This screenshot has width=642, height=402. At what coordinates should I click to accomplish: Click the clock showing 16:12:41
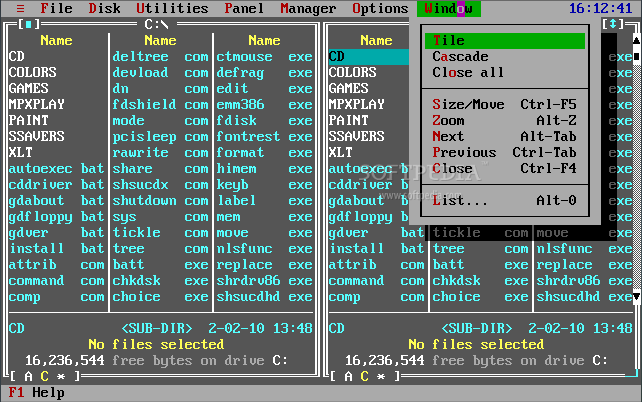[601, 8]
